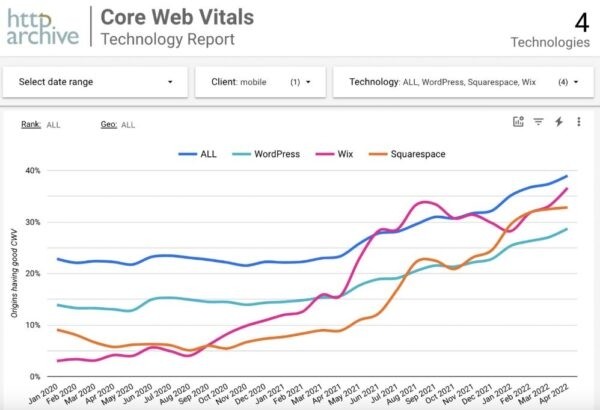Open the chart's three-dot more options menu
The image size is (600, 410).
point(578,122)
